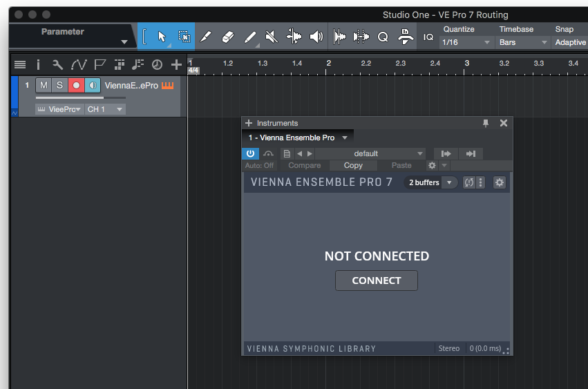Adjust the track volume slider
The width and height of the screenshot is (588, 389).
pos(81,97)
